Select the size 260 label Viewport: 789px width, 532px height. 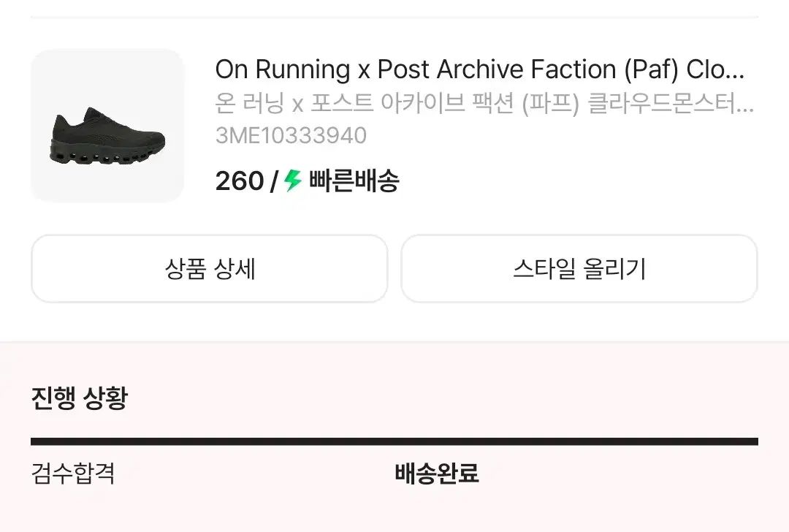tap(240, 180)
